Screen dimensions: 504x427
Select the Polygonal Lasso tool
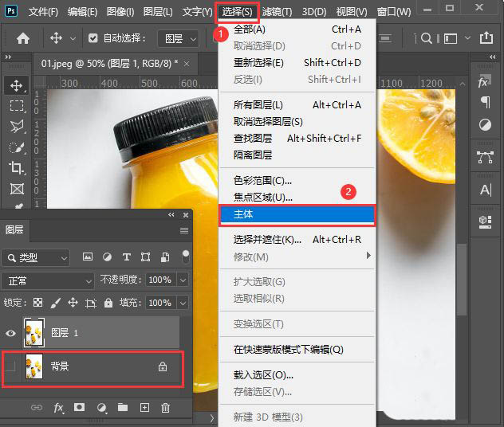coord(17,127)
